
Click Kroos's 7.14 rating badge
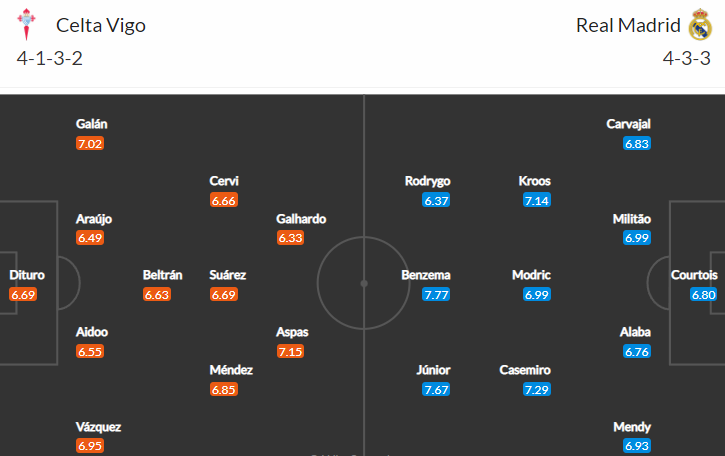[537, 200]
